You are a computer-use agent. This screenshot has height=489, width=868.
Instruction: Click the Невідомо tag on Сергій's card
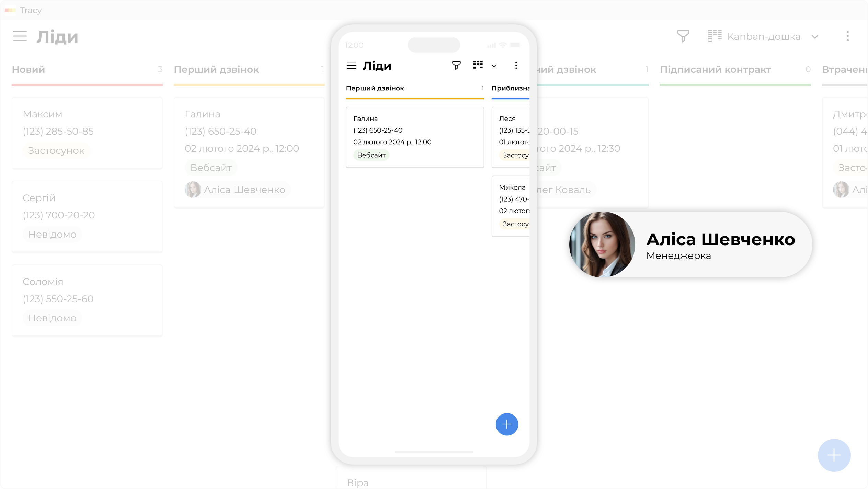tap(52, 234)
